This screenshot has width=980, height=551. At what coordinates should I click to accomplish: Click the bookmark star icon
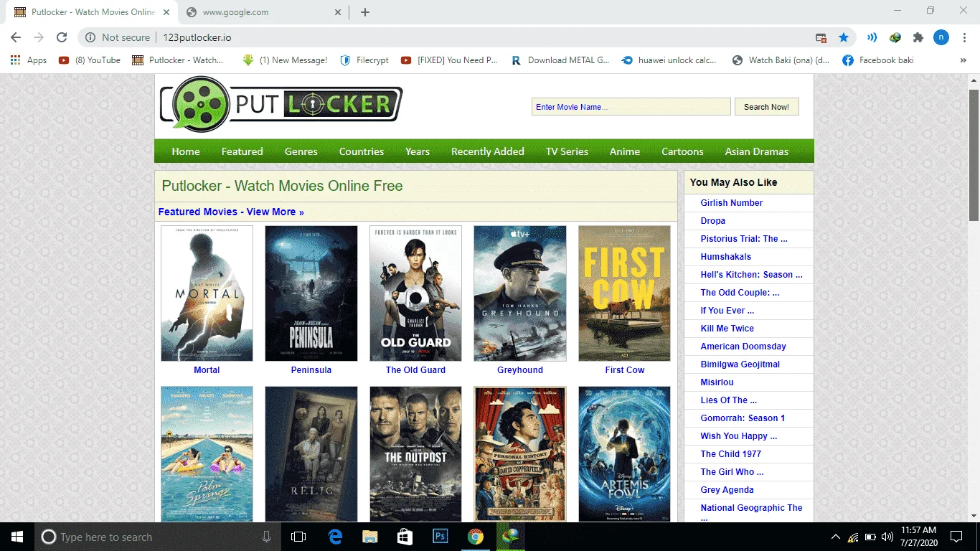point(844,37)
